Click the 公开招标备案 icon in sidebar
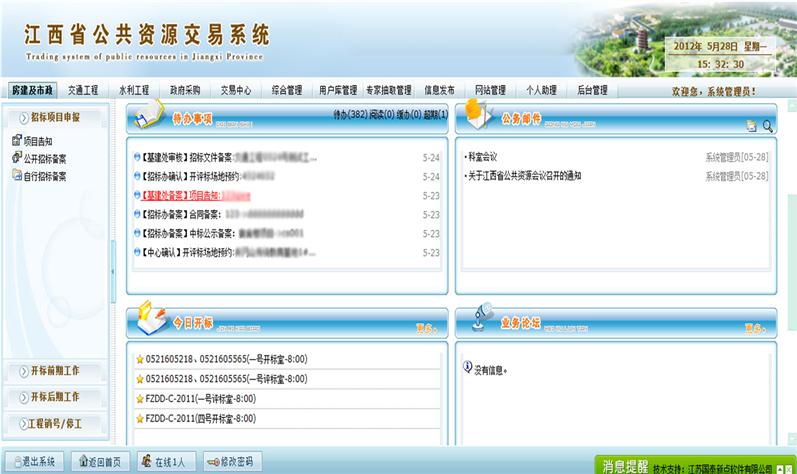The width and height of the screenshot is (797, 474). 17,157
